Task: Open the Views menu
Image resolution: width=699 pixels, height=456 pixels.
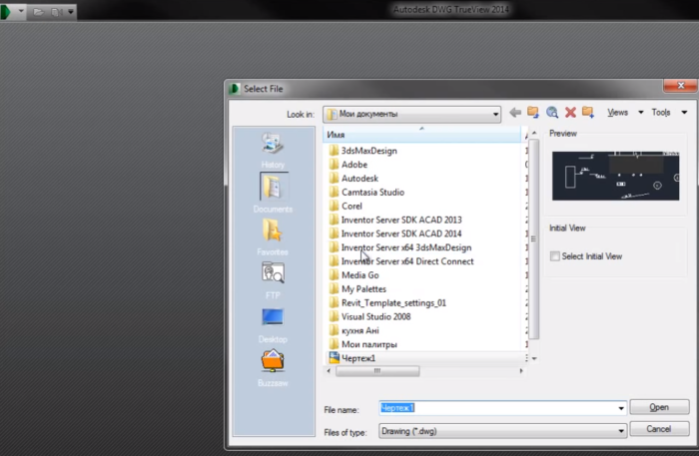Action: (625, 112)
